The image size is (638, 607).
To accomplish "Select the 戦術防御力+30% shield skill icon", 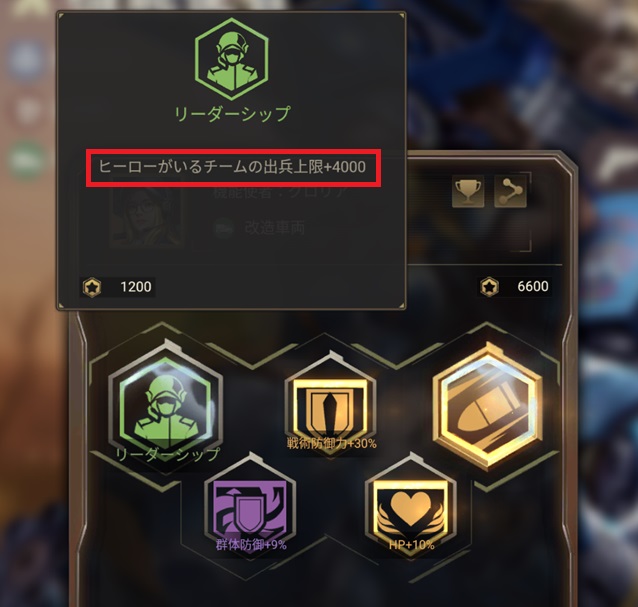I will point(330,405).
